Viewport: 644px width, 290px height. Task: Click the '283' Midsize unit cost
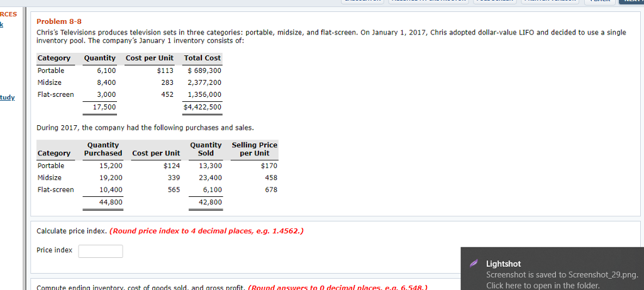167,82
